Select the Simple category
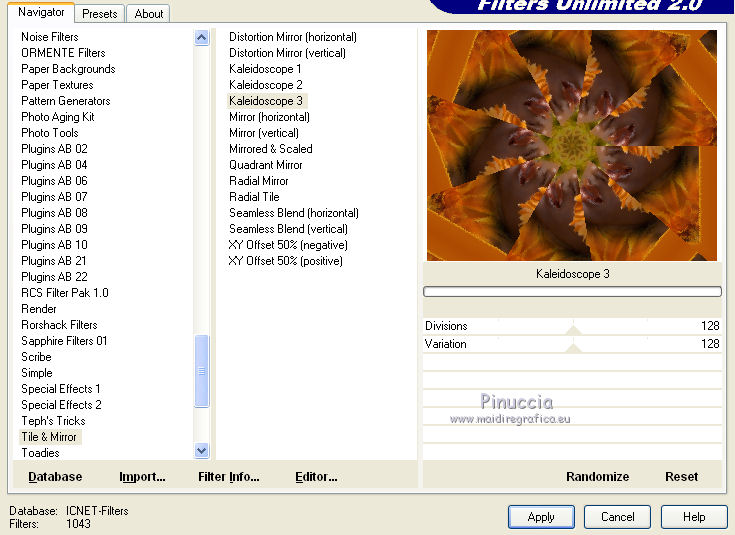Screen dimensions: 735x535 pos(37,373)
